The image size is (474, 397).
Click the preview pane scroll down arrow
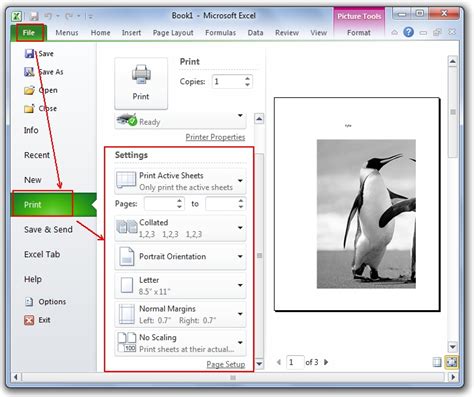452,347
